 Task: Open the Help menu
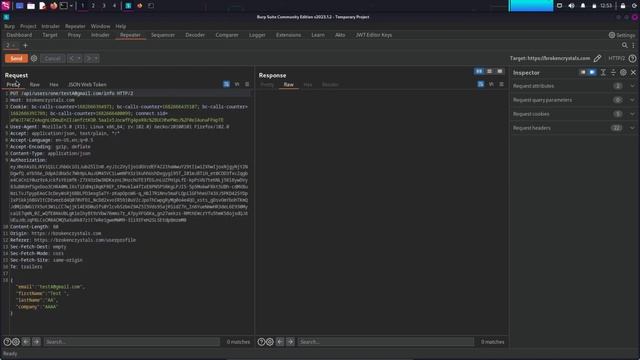[120, 26]
